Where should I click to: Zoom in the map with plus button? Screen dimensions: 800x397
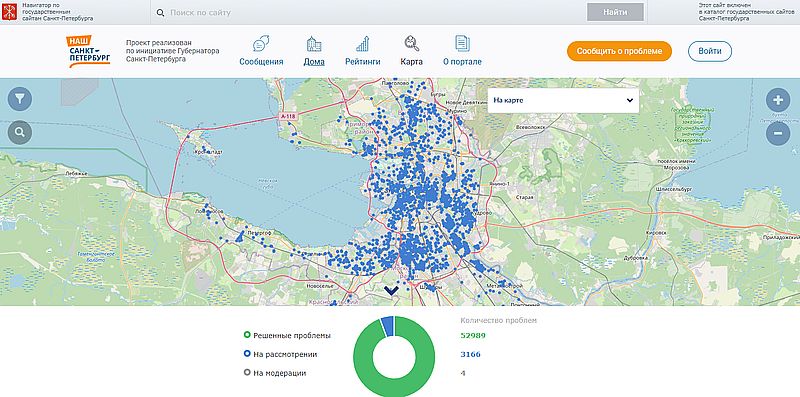pyautogui.click(x=778, y=100)
